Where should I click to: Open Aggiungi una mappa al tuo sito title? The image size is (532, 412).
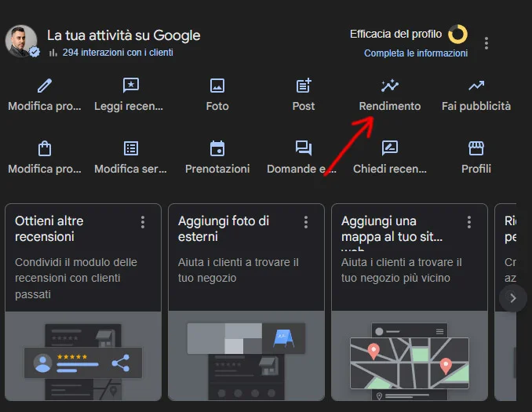click(392, 228)
